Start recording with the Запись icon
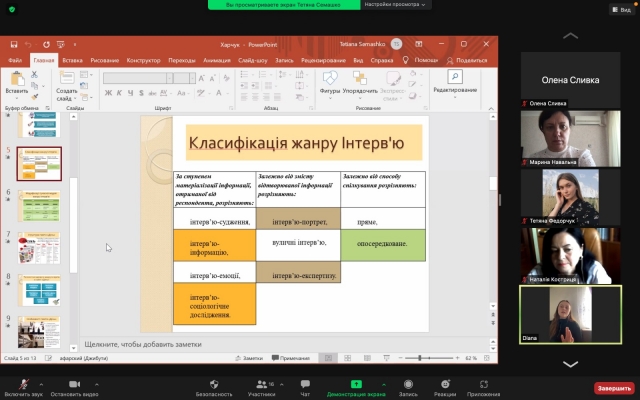640x400 pixels. click(x=408, y=384)
